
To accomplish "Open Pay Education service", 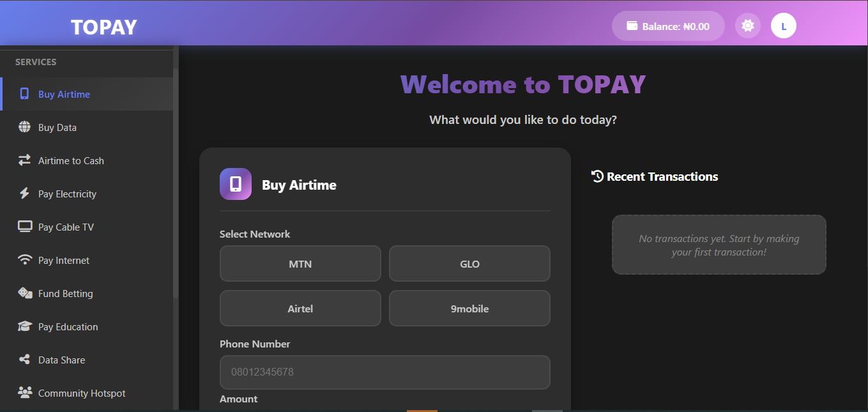I will pyautogui.click(x=87, y=326).
